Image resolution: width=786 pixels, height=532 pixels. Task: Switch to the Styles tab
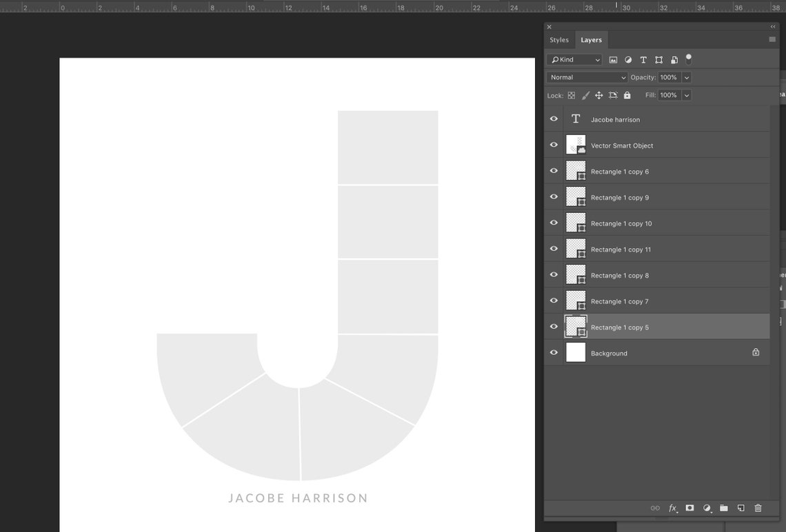tap(559, 40)
